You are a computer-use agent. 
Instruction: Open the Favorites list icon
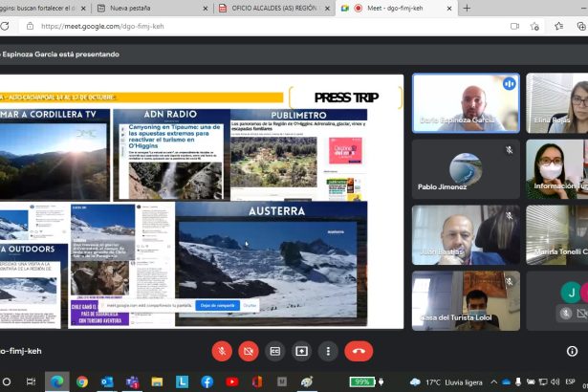pyautogui.click(x=558, y=26)
